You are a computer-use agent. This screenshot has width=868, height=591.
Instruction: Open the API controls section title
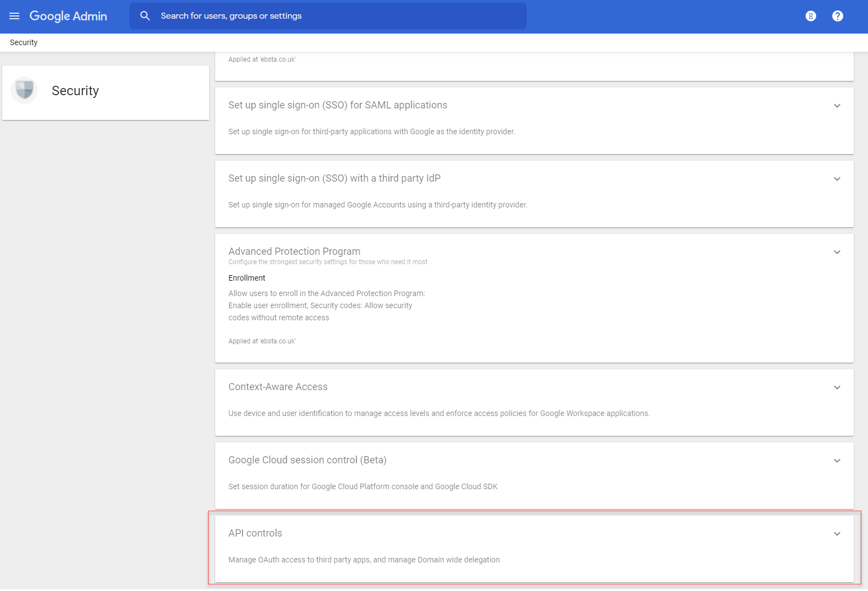point(255,533)
